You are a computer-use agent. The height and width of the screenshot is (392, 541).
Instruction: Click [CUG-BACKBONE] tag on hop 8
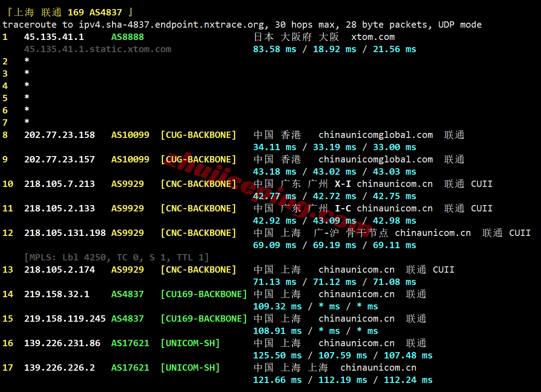(x=199, y=135)
